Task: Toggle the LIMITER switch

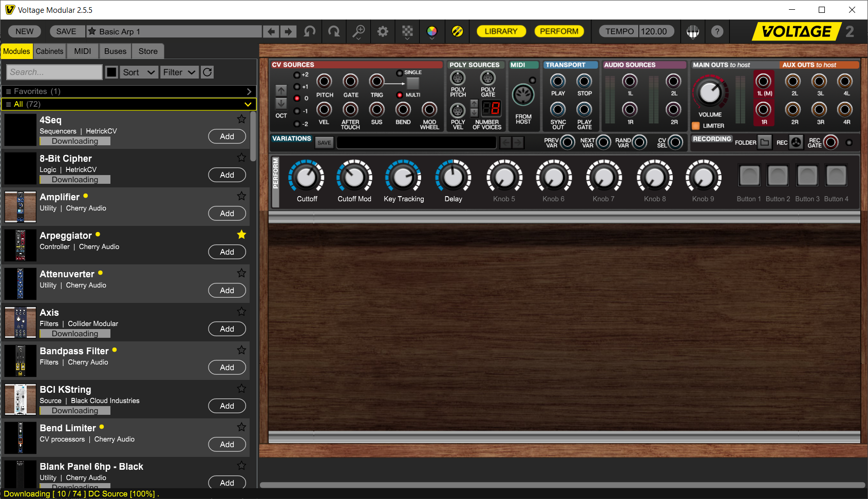Action: [x=696, y=126]
